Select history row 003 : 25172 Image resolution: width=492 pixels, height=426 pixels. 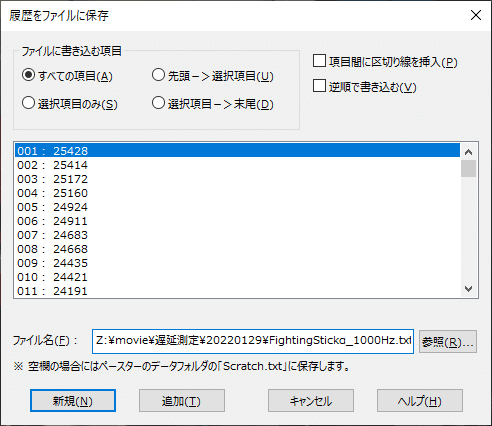click(237, 179)
